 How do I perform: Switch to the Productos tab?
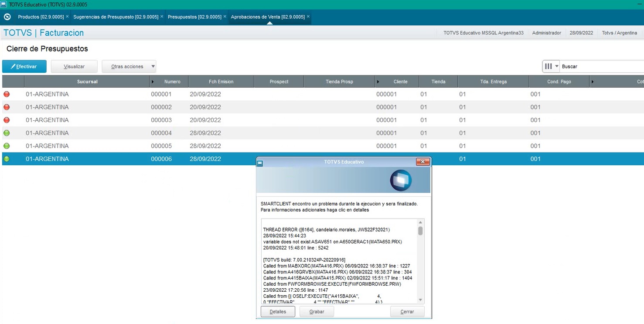[x=41, y=17]
